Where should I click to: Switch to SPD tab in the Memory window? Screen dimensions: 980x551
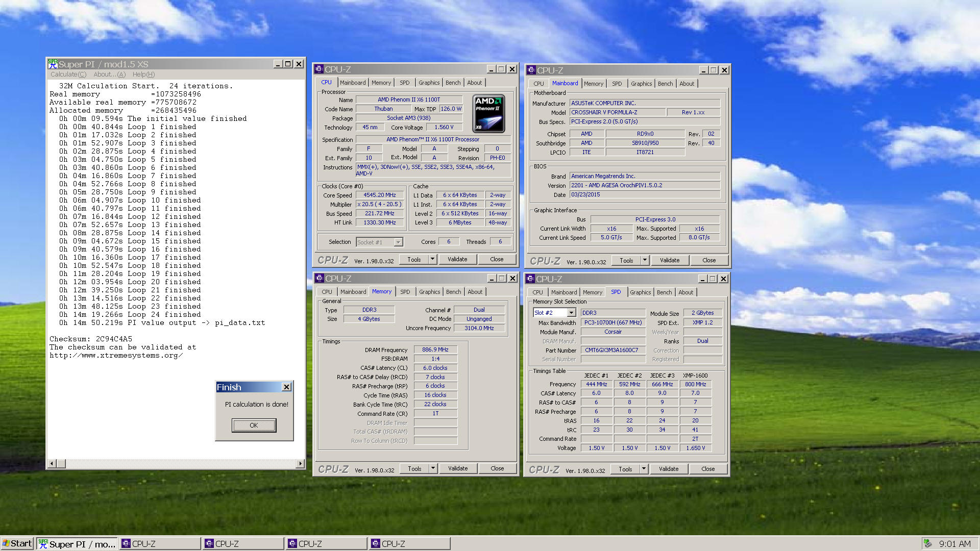point(405,292)
